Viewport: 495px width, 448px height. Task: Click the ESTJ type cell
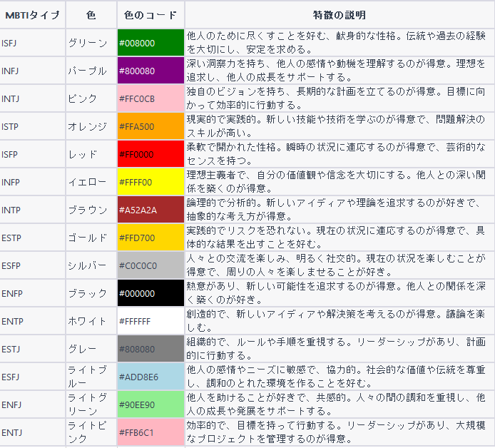tap(33, 349)
